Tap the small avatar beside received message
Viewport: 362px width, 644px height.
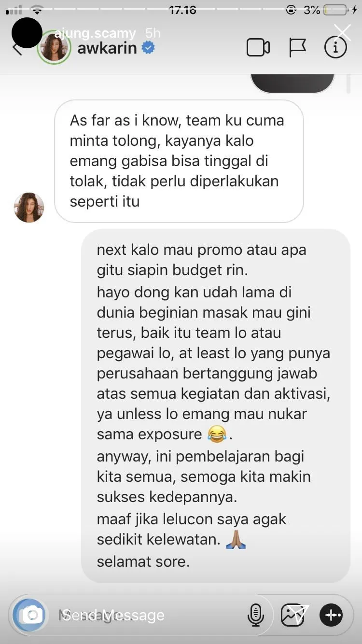click(x=29, y=208)
